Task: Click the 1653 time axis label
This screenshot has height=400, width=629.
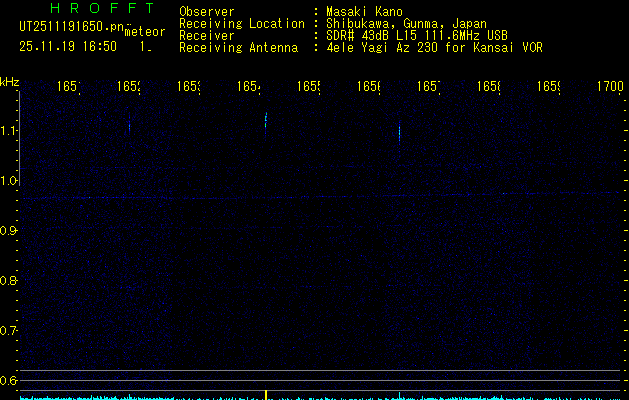Action: tap(189, 86)
